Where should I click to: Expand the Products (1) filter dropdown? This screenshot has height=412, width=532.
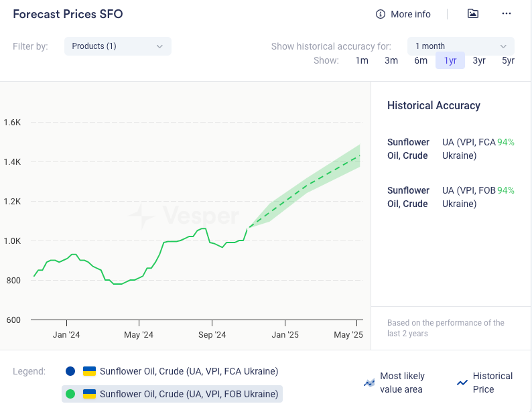(x=117, y=46)
